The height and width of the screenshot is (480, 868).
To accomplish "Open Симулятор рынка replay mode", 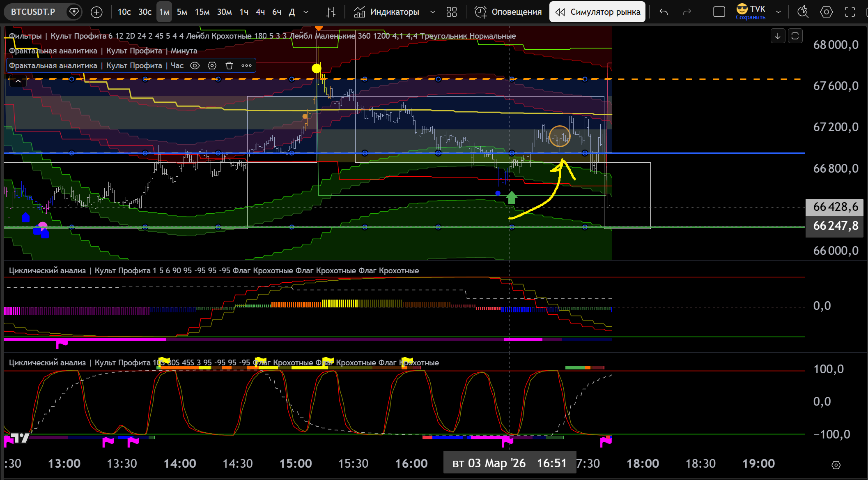I will [x=597, y=12].
